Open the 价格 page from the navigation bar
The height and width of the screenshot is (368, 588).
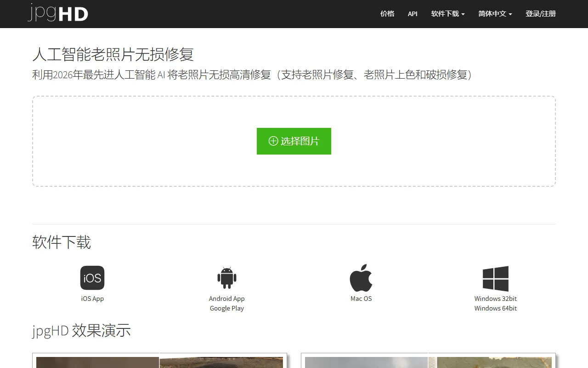tap(387, 14)
